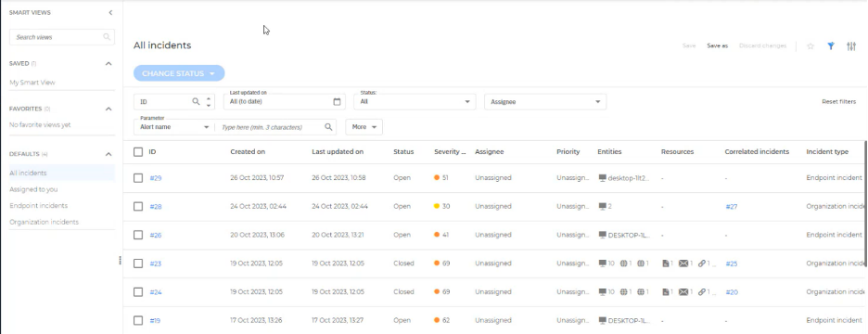Click file resource icon in row #23
The height and width of the screenshot is (334, 868).
(x=666, y=263)
